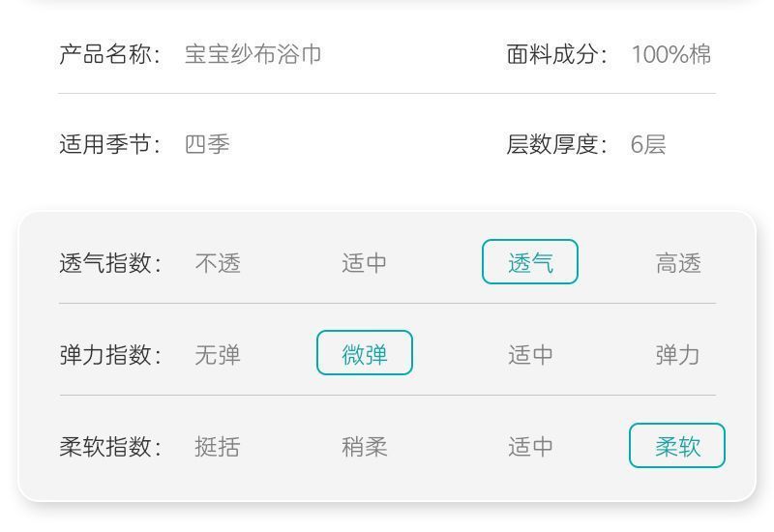Click the 6层 layer thickness value
774x532 pixels.
coord(648,144)
